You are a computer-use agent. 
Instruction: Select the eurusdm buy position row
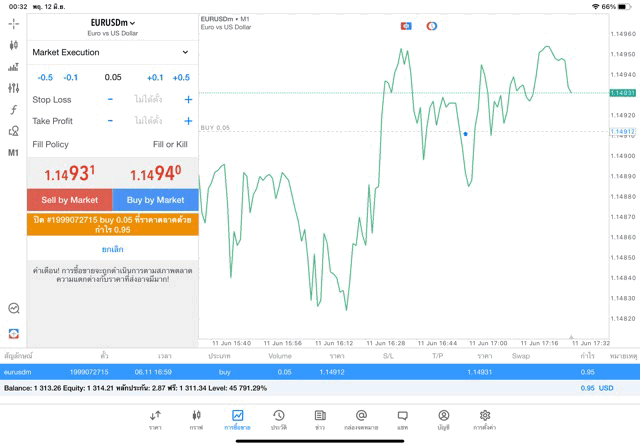click(x=320, y=372)
